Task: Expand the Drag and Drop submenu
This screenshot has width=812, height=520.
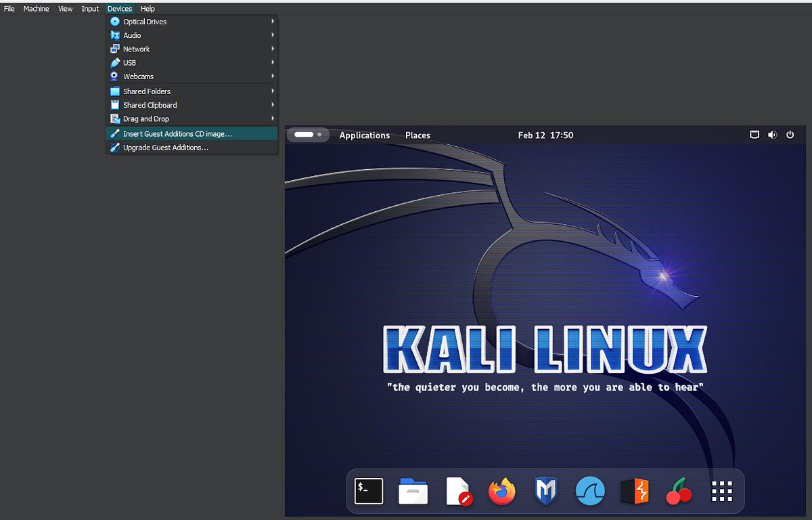Action: [145, 118]
